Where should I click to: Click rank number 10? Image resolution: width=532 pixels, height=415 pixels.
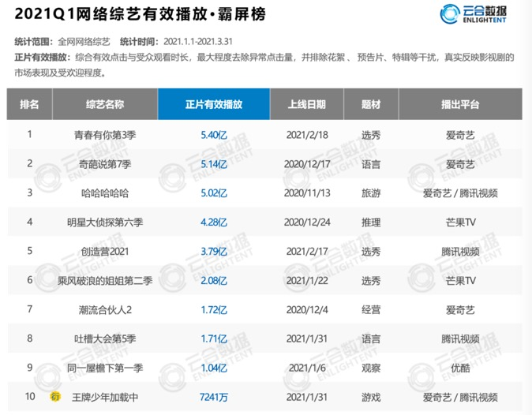tap(30, 396)
